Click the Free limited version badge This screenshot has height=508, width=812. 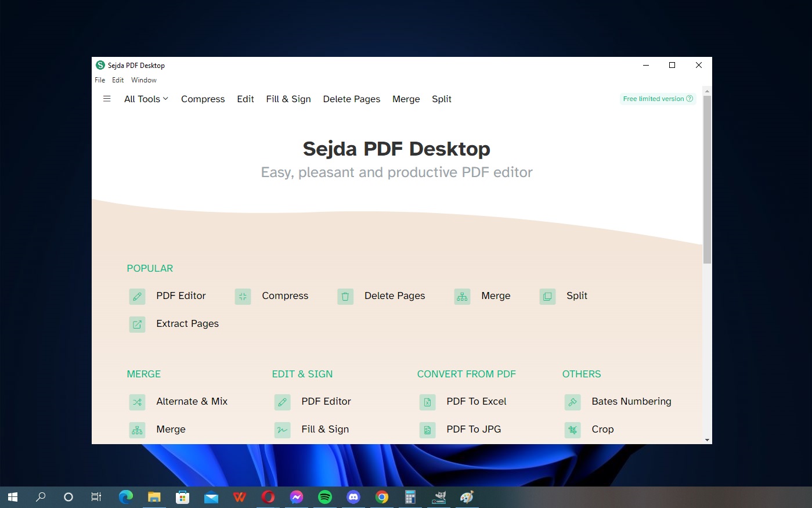click(x=658, y=99)
